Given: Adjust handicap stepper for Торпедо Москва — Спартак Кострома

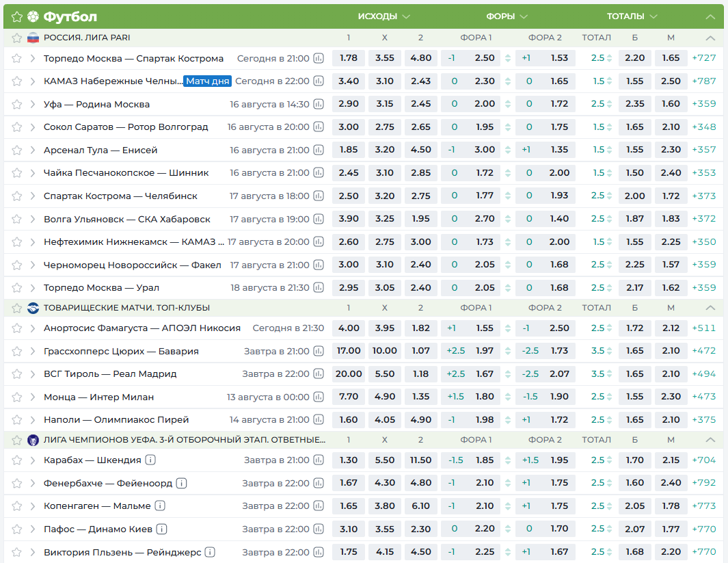Looking at the screenshot, I should point(508,59).
